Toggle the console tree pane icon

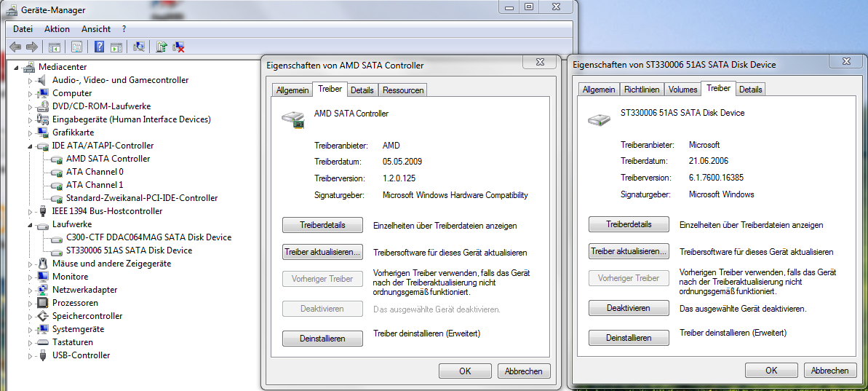pyautogui.click(x=55, y=47)
